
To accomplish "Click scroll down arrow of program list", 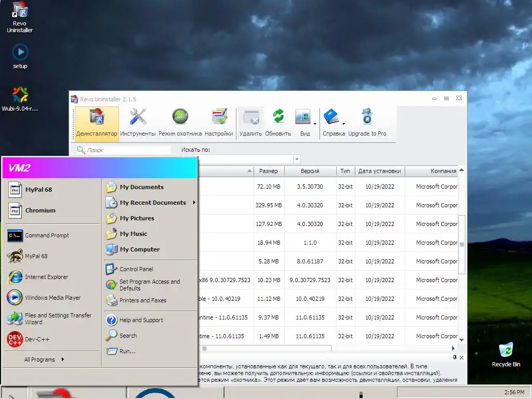I will tap(461, 340).
